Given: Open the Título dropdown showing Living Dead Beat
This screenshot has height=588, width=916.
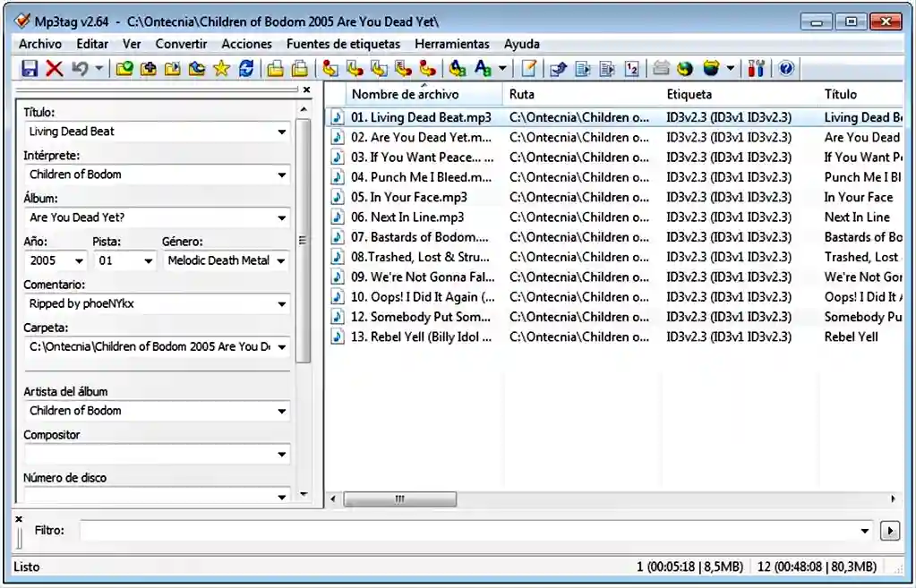Looking at the screenshot, I should [281, 132].
